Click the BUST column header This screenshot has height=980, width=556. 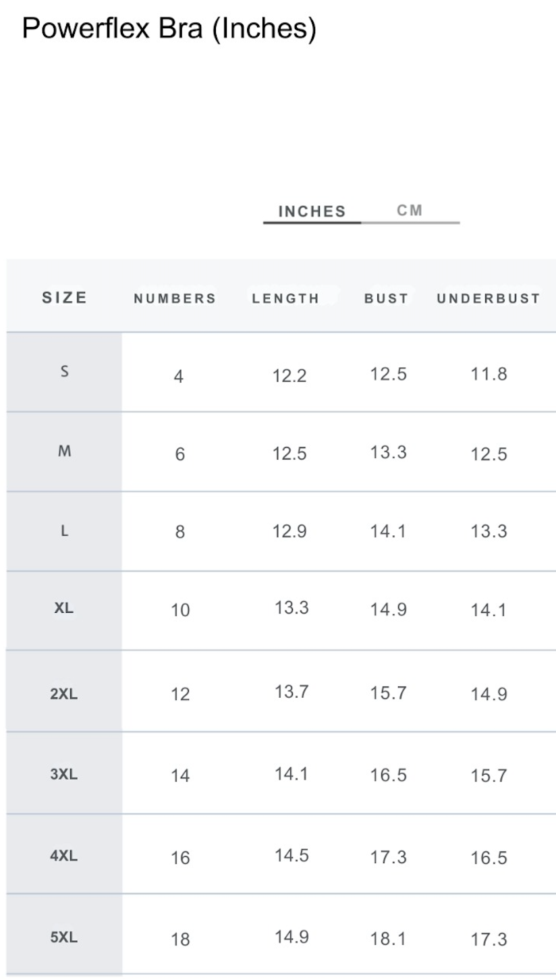point(387,298)
